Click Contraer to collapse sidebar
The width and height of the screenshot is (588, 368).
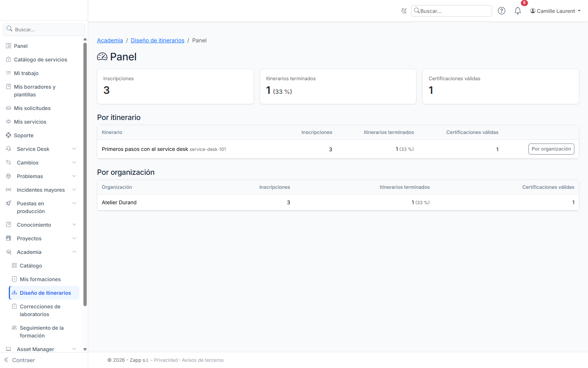(x=19, y=360)
